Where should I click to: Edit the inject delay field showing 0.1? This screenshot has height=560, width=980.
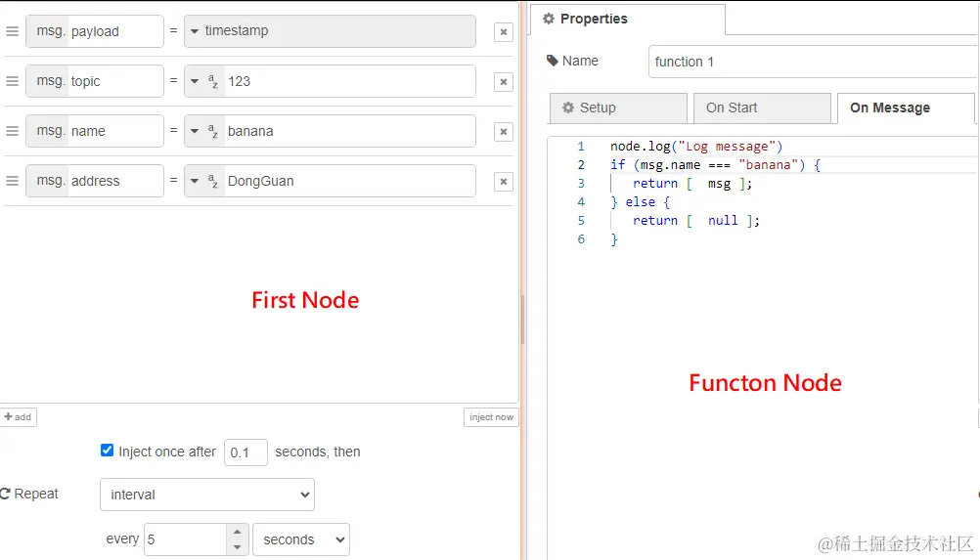pos(245,452)
